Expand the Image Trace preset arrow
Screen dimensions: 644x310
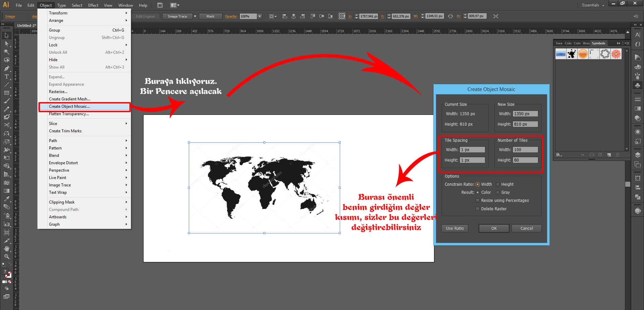pos(195,16)
